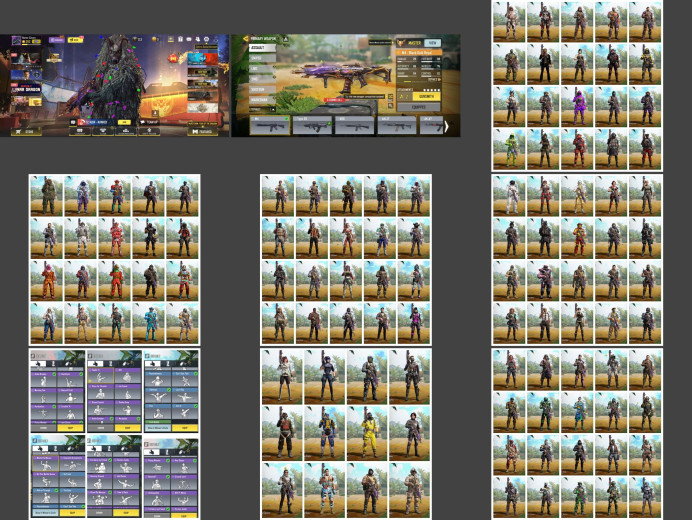Viewport: 692px width, 520px height.
Task: Show more weapons with the right chevron
Action: click(x=446, y=126)
